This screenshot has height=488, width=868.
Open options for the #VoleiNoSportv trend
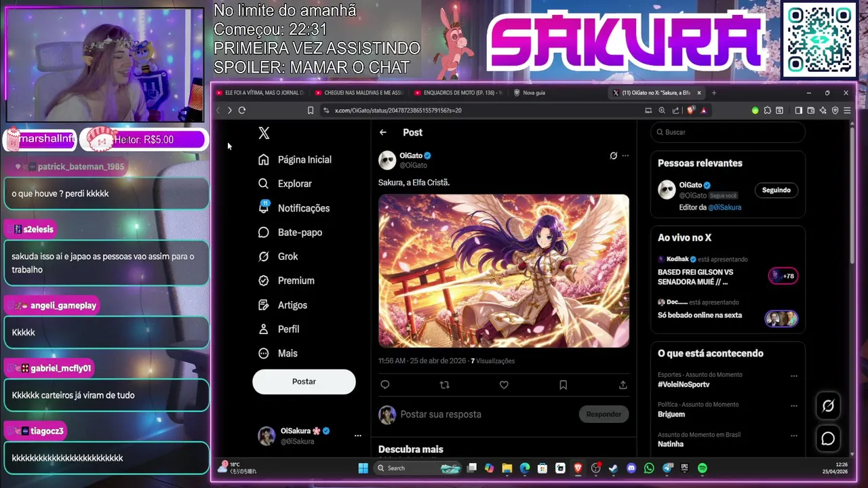(x=794, y=376)
